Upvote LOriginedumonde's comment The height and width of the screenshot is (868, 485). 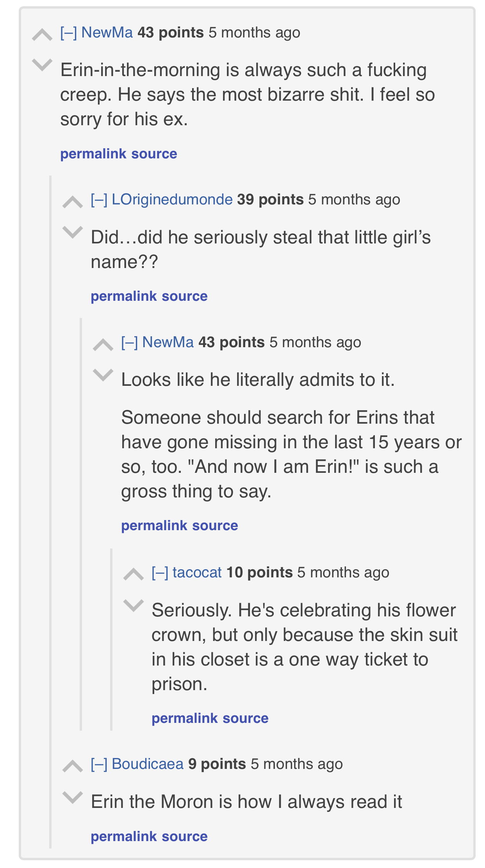tap(73, 202)
